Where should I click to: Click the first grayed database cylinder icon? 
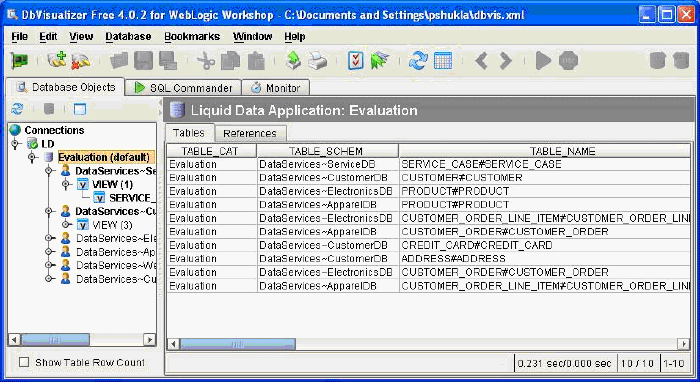pos(658,60)
